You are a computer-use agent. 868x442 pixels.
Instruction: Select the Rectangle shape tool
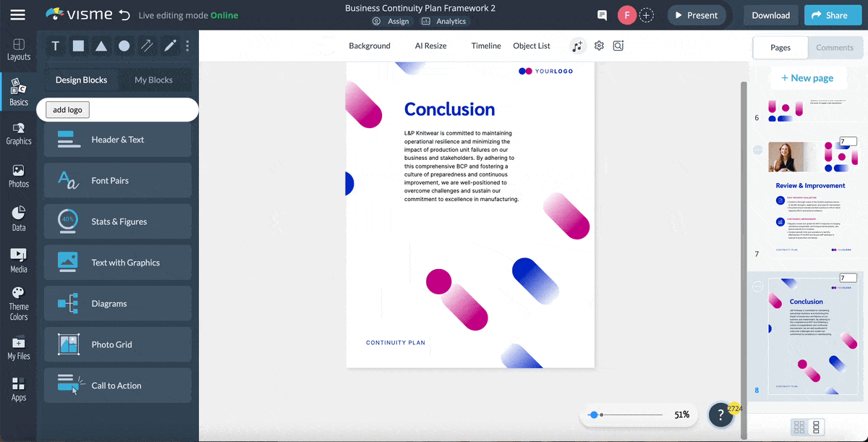[77, 46]
